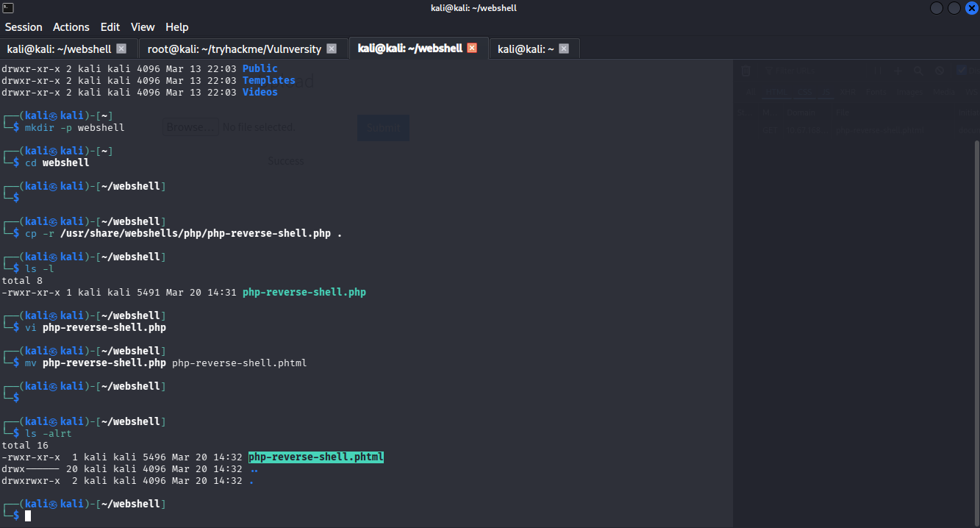This screenshot has width=980, height=528.
Task: Click the highlighted php-reverse-shell.phtml filename
Action: point(316,457)
